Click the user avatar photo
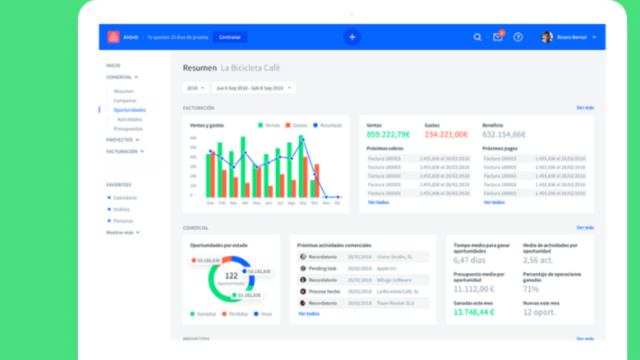 point(547,37)
